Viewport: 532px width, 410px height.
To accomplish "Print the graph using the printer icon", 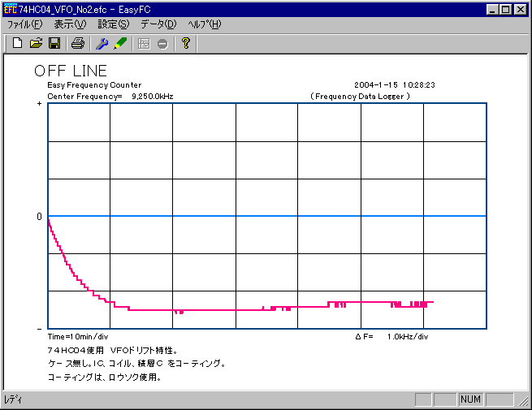I will (77, 43).
